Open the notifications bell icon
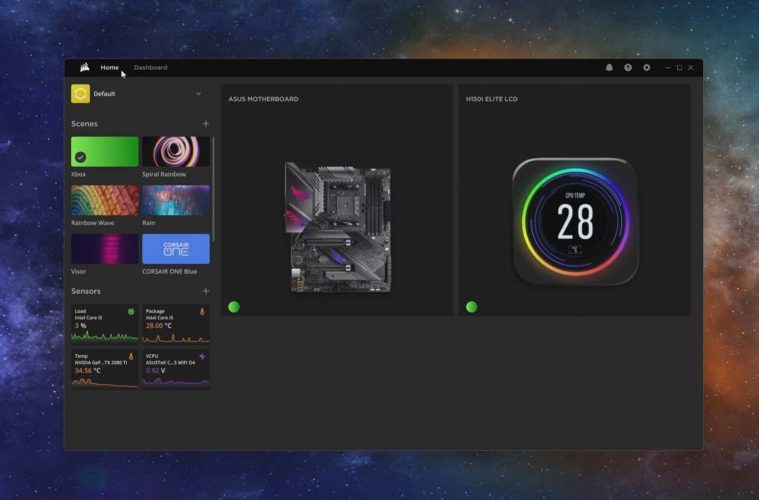This screenshot has width=759, height=500. pos(609,68)
